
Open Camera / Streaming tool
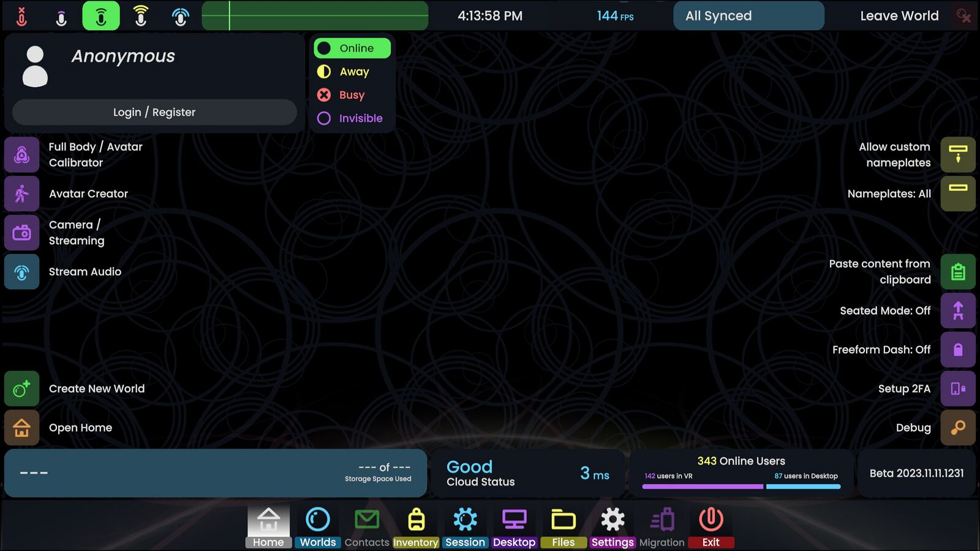coord(22,233)
